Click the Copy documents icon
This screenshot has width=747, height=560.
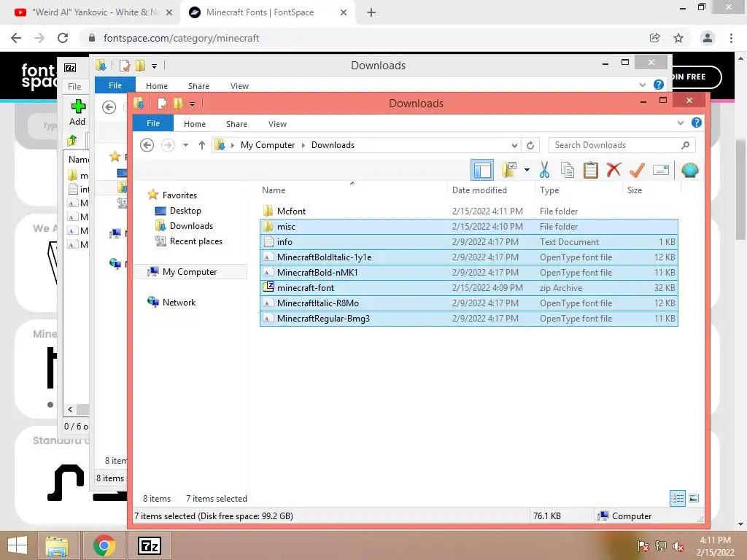point(567,170)
